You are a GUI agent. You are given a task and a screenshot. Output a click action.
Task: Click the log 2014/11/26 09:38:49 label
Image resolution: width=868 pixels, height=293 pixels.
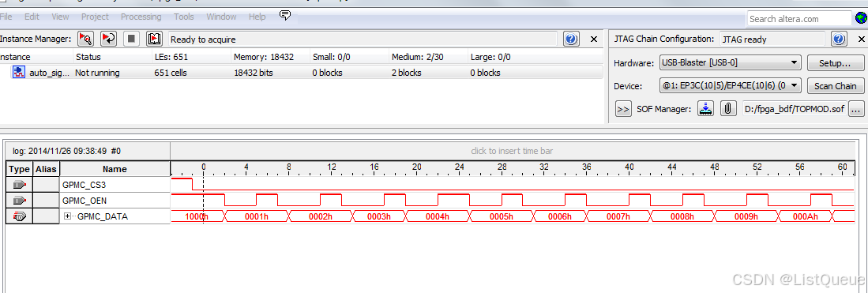tap(66, 151)
